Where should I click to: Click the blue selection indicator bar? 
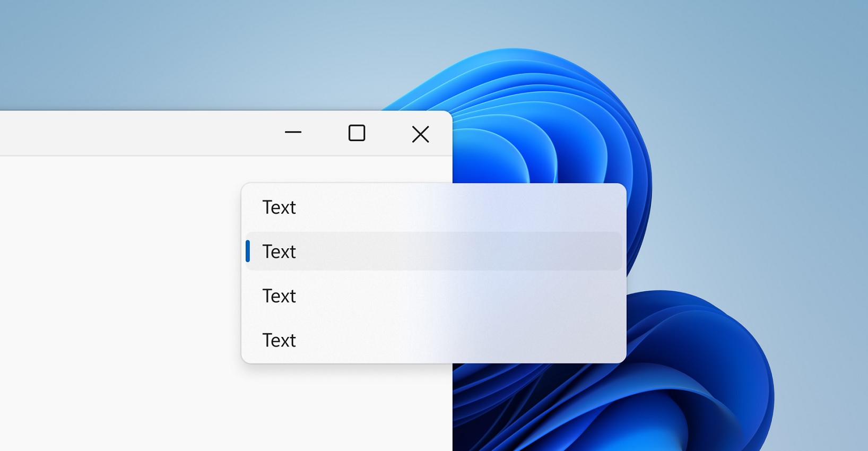[248, 251]
